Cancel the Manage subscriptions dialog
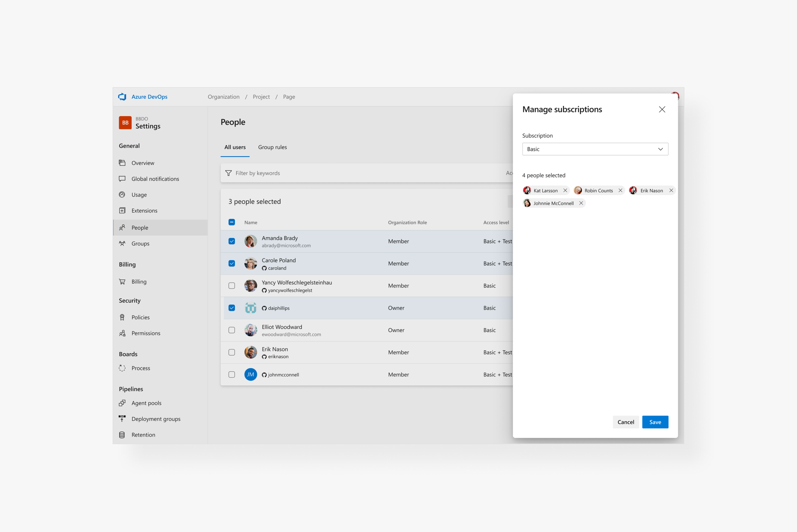 625,422
